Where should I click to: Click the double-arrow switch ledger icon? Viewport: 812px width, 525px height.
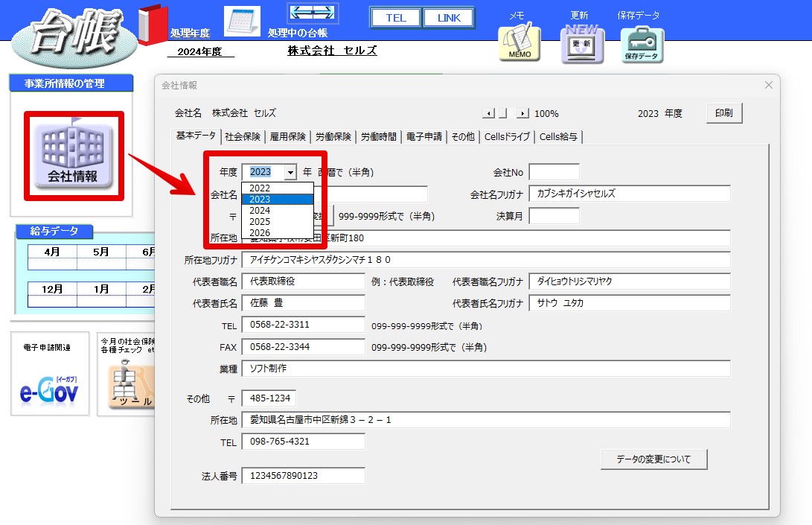tap(313, 13)
